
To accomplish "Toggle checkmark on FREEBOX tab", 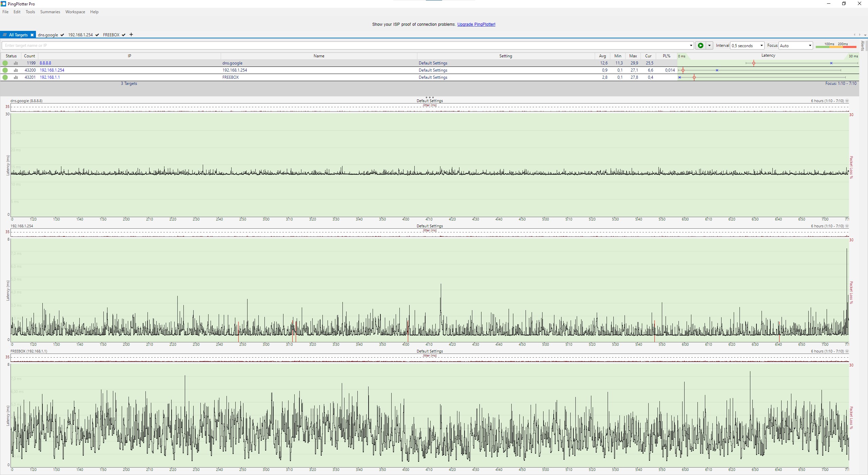I will (124, 35).
